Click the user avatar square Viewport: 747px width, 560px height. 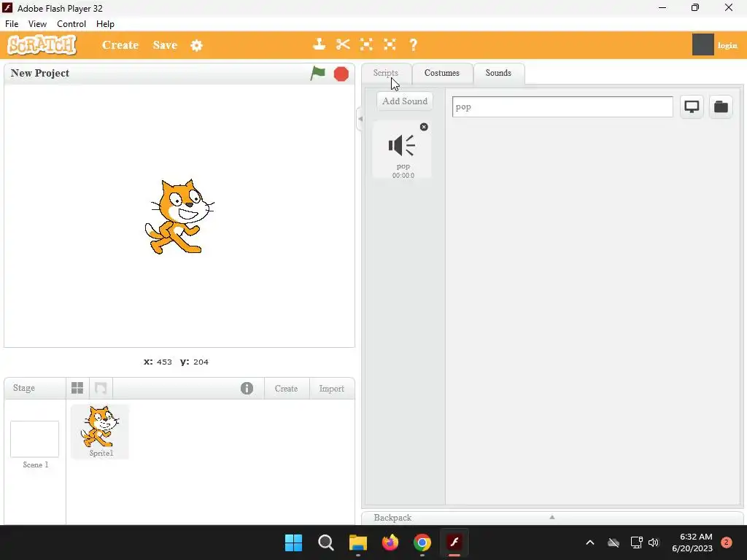[703, 44]
